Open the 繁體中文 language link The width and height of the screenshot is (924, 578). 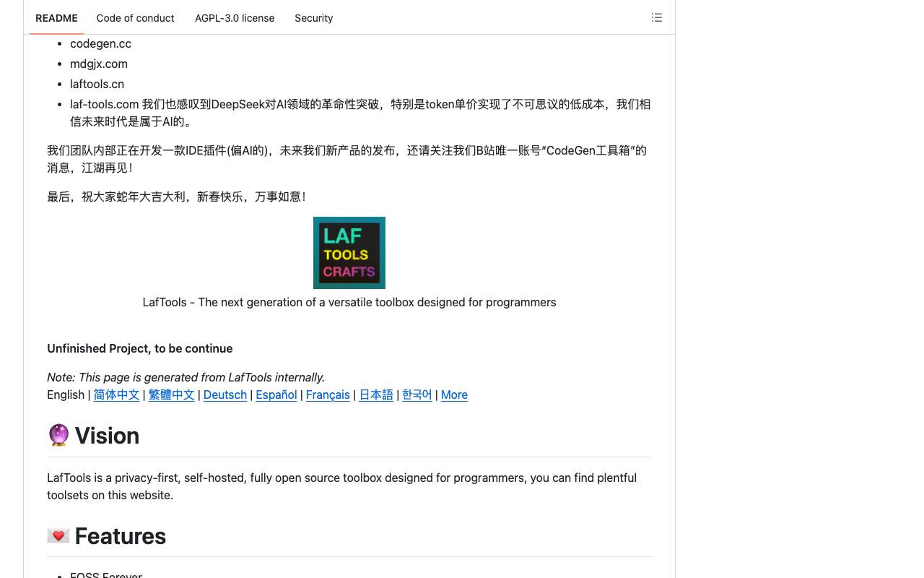171,394
